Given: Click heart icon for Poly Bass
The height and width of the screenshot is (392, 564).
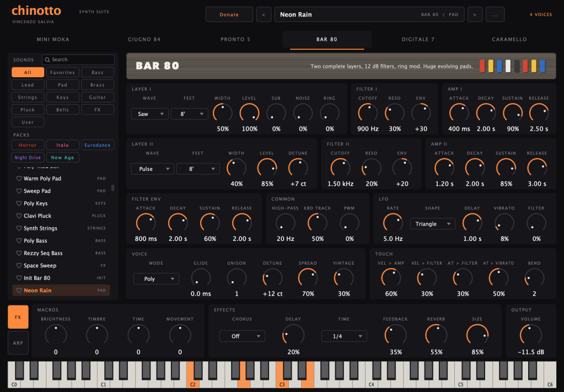Looking at the screenshot, I should pyautogui.click(x=19, y=240).
